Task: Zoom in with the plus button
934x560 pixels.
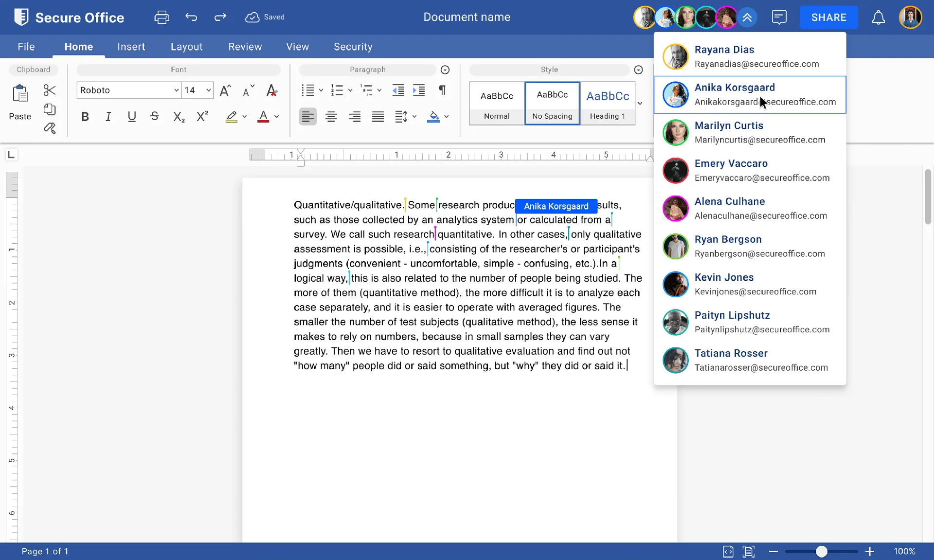Action: [x=870, y=551]
